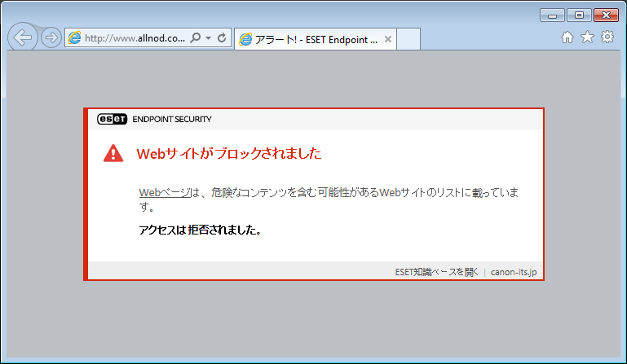Select the ESET Endpoint alert tab
This screenshot has width=627, height=364.
316,39
